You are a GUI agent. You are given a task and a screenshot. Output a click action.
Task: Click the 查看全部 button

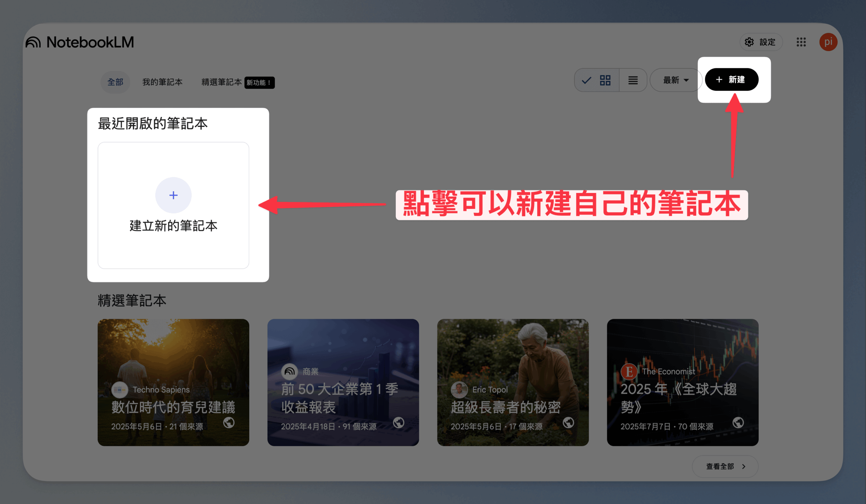coord(725,466)
